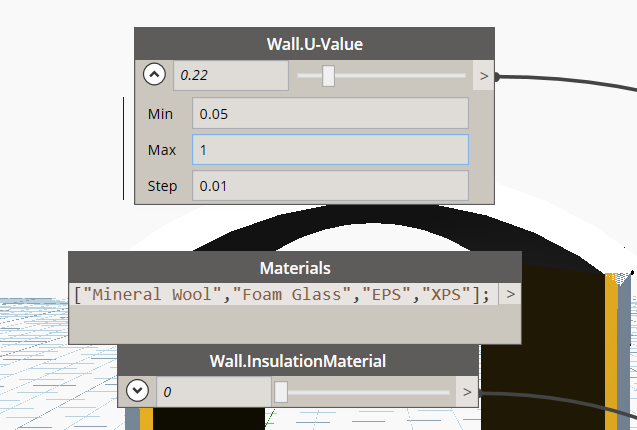Click the Materials list code text
637x430 pixels.
pyautogui.click(x=282, y=294)
